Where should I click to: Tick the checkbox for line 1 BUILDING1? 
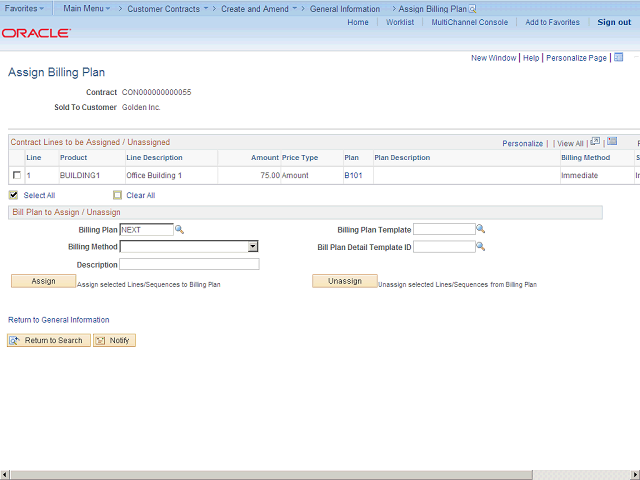click(16, 175)
